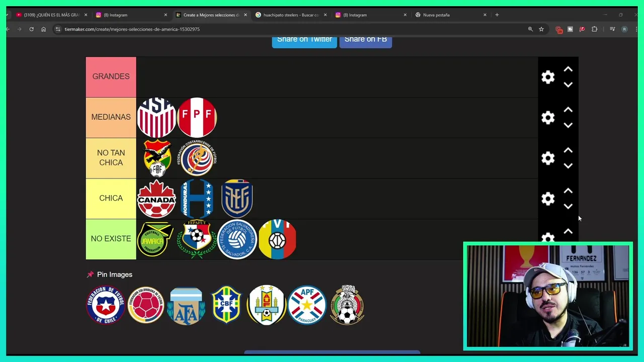Select the Jamaica football federation crest
644x362 pixels.
tap(155, 239)
